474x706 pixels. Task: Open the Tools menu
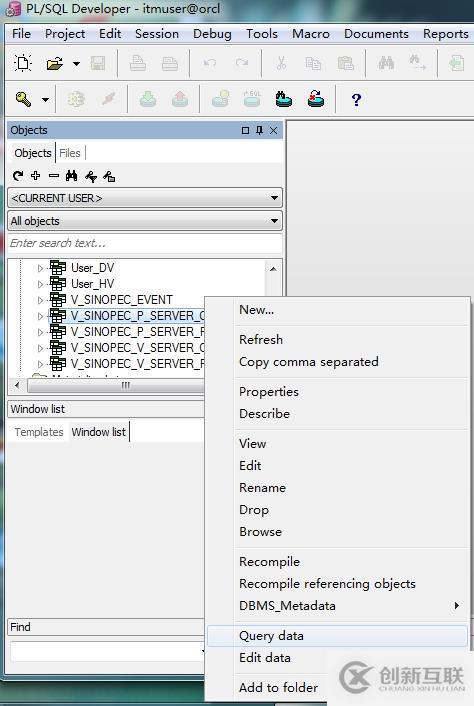[262, 34]
